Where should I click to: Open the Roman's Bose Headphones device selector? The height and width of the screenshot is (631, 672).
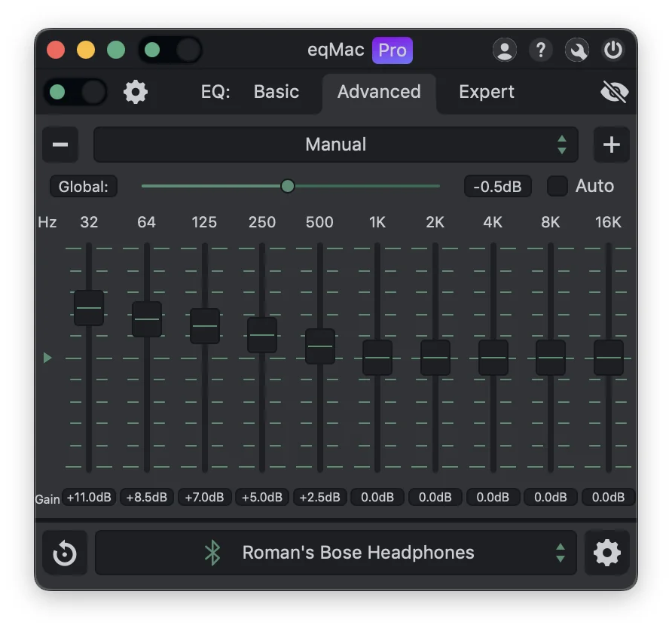click(358, 552)
